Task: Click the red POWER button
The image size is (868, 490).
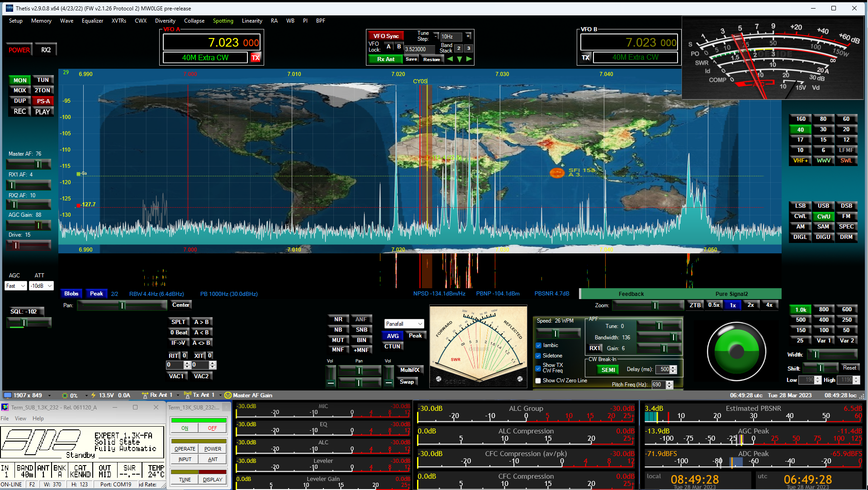Action: coord(19,50)
